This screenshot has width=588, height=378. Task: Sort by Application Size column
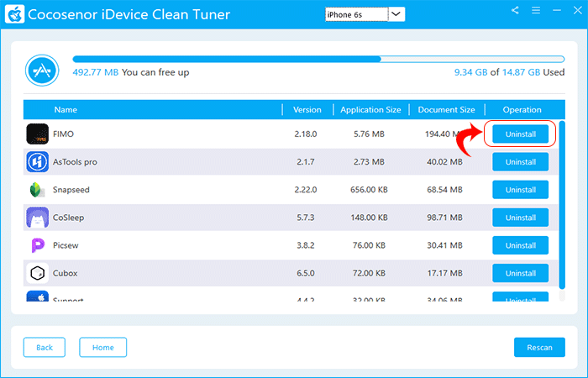370,109
